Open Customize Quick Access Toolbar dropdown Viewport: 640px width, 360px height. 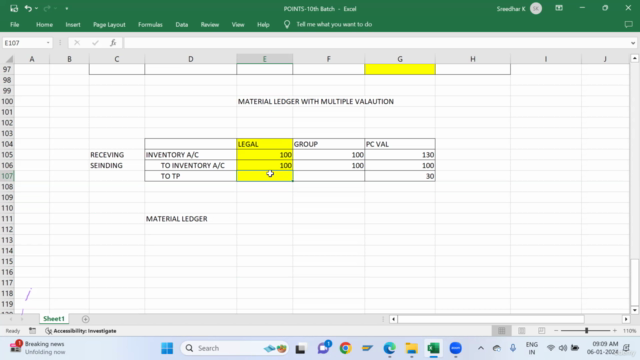pos(67,9)
